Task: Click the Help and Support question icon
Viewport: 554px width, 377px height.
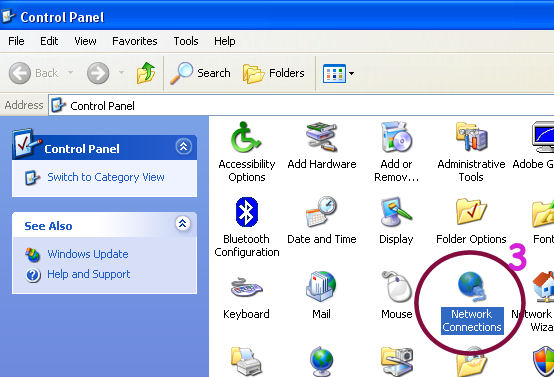Action: [33, 275]
